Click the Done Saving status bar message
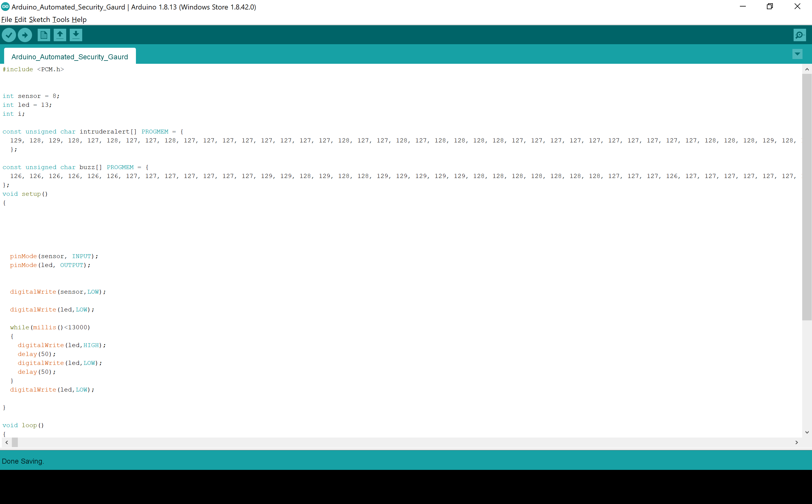The height and width of the screenshot is (504, 812). click(23, 461)
